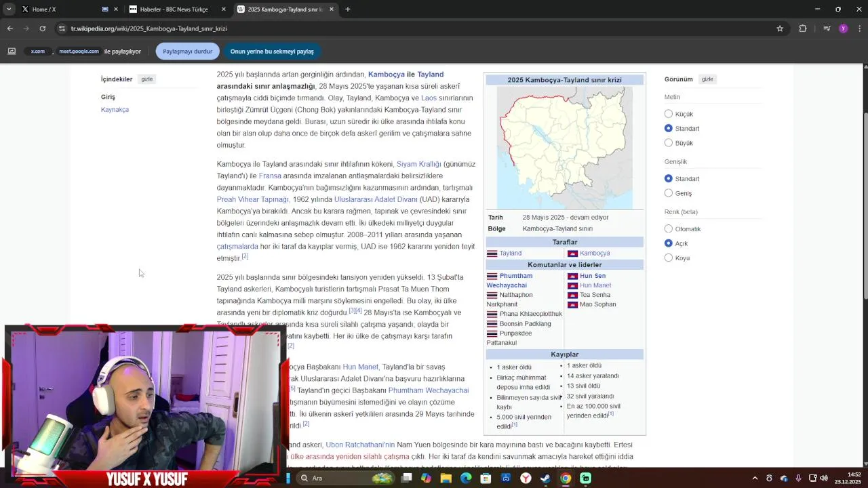The width and height of the screenshot is (868, 488).
Task: Click Cambodia flag icon next to Kamboçya in infobox
Action: click(572, 253)
